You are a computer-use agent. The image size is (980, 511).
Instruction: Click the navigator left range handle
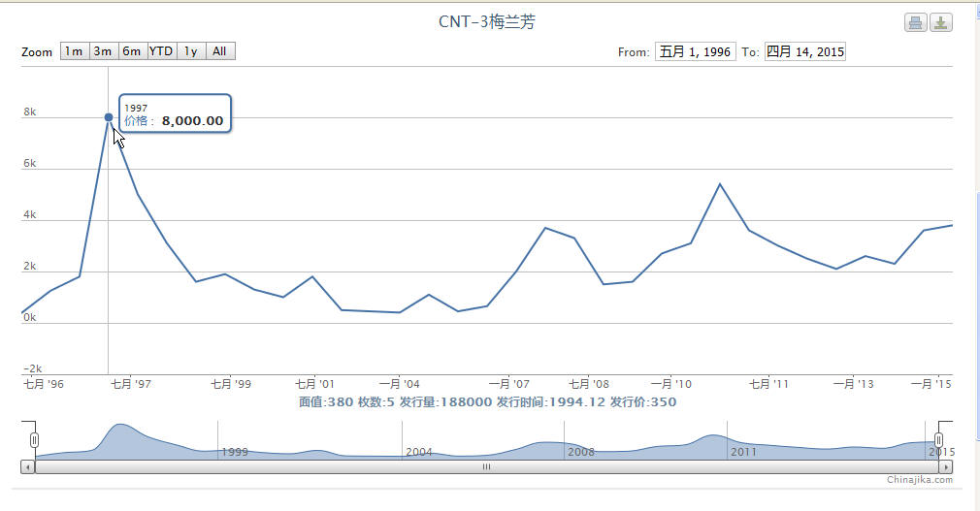[x=34, y=440]
